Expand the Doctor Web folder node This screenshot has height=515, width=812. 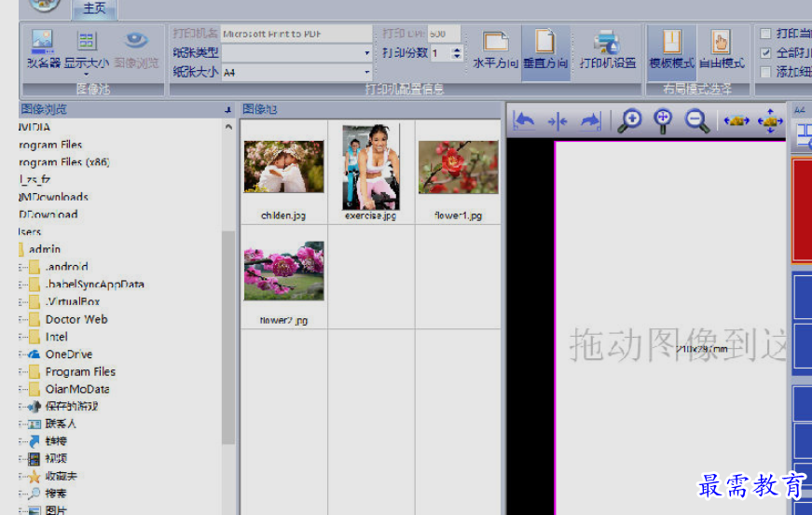click(22, 320)
